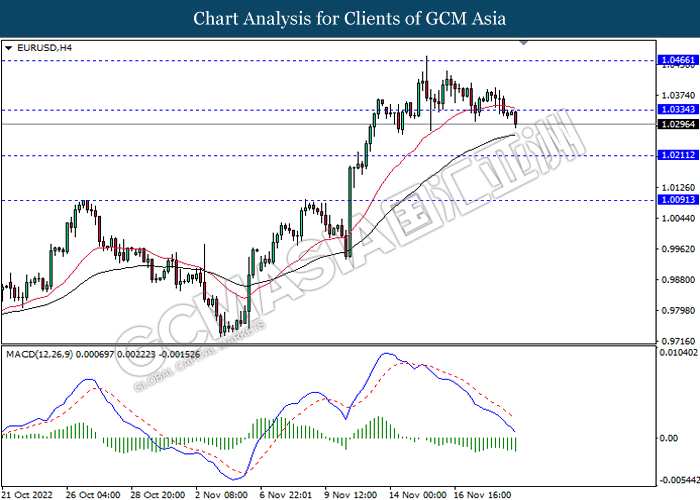Click the 0.97980 price axis value
Image resolution: width=700 pixels, height=500 pixels.
678,310
